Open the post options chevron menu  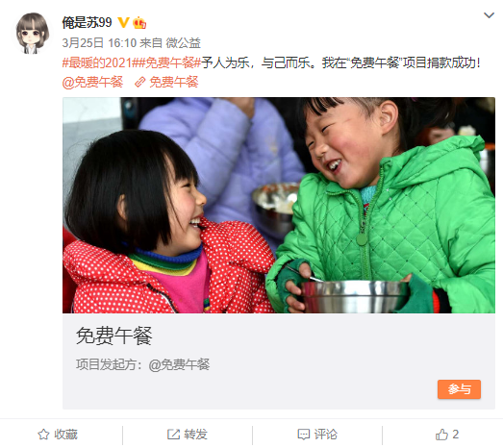point(489,15)
